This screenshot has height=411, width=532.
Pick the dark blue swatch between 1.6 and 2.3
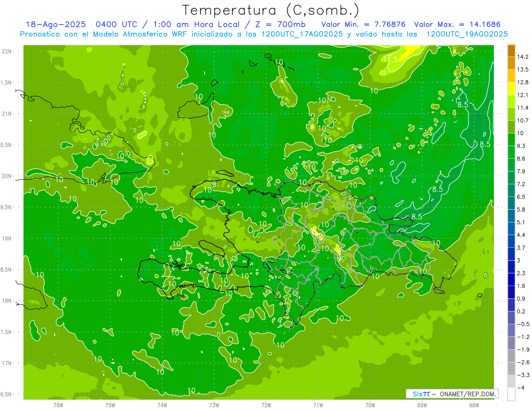click(511, 279)
